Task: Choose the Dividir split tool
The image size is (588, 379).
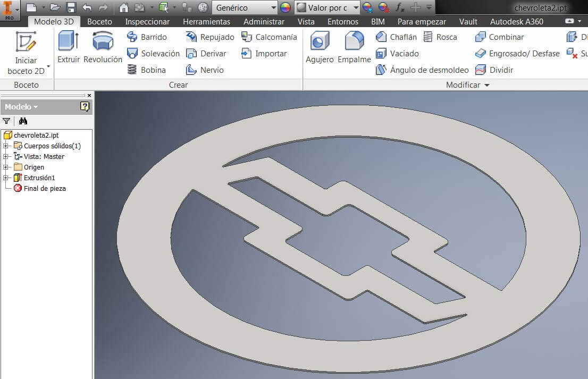Action: (494, 70)
